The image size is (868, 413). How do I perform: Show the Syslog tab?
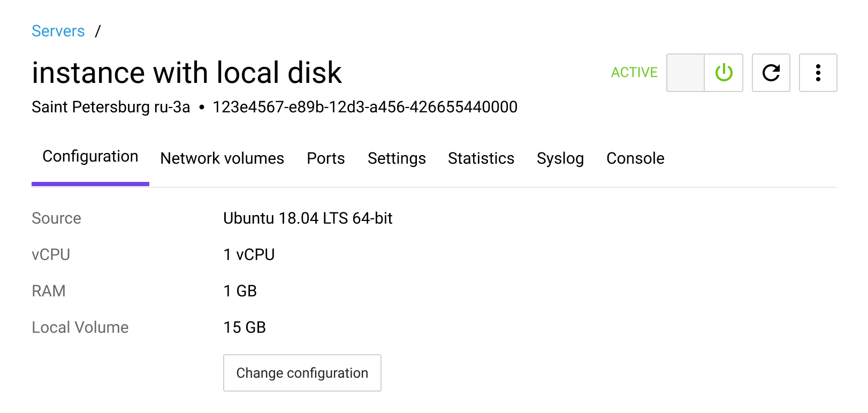(x=560, y=158)
